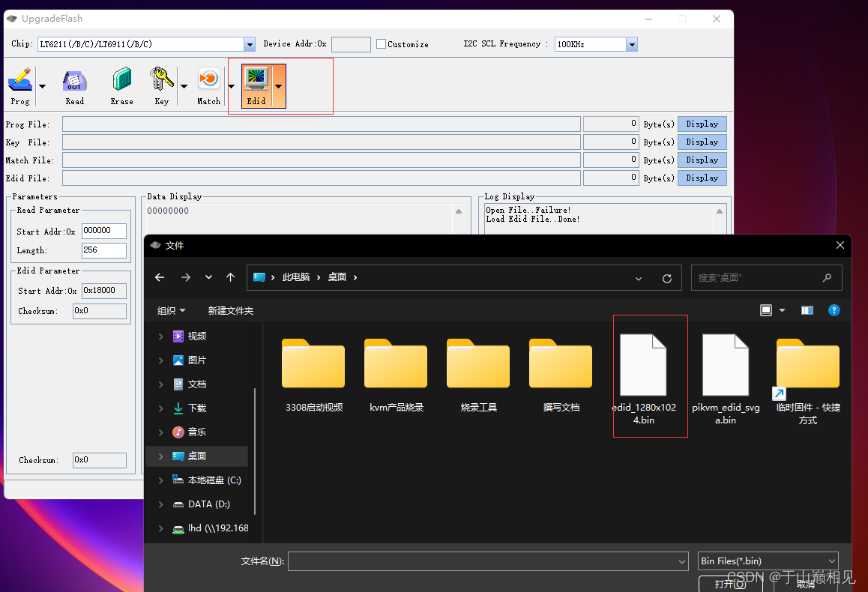Click the Read toolbar icon
Viewport: 868px width, 592px height.
(75, 85)
